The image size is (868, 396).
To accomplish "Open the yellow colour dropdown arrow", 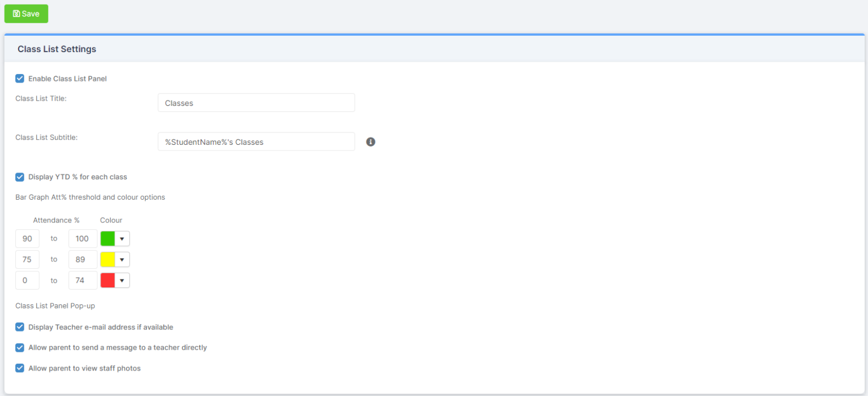I will point(122,260).
